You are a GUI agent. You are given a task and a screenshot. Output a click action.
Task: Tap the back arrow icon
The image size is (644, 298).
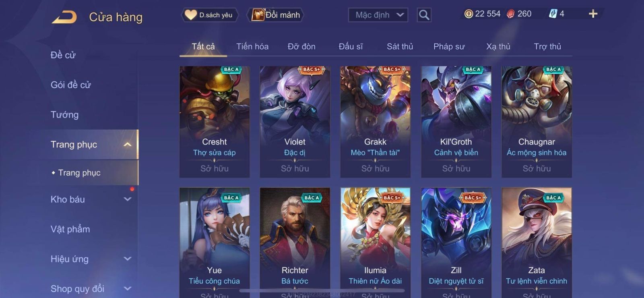point(64,17)
